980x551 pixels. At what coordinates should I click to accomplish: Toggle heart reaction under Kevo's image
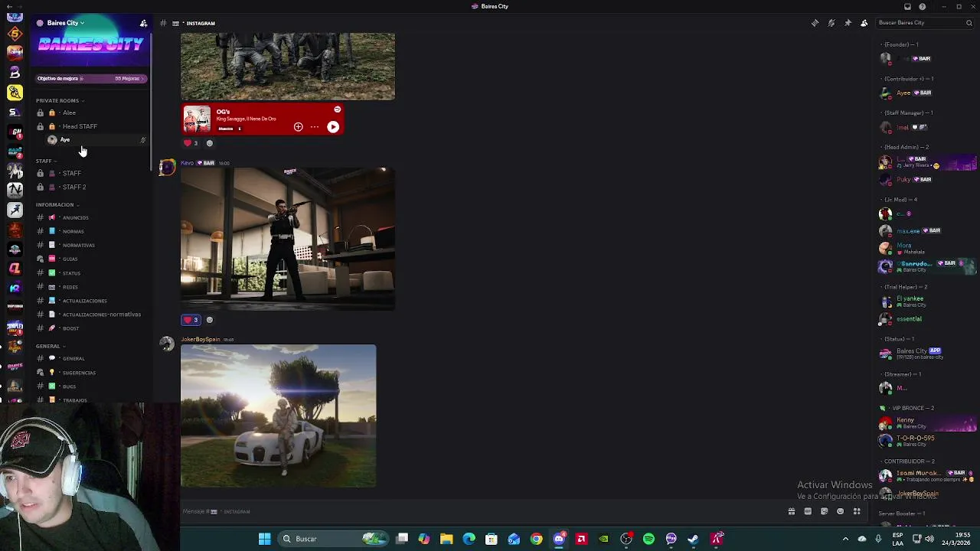click(x=191, y=320)
